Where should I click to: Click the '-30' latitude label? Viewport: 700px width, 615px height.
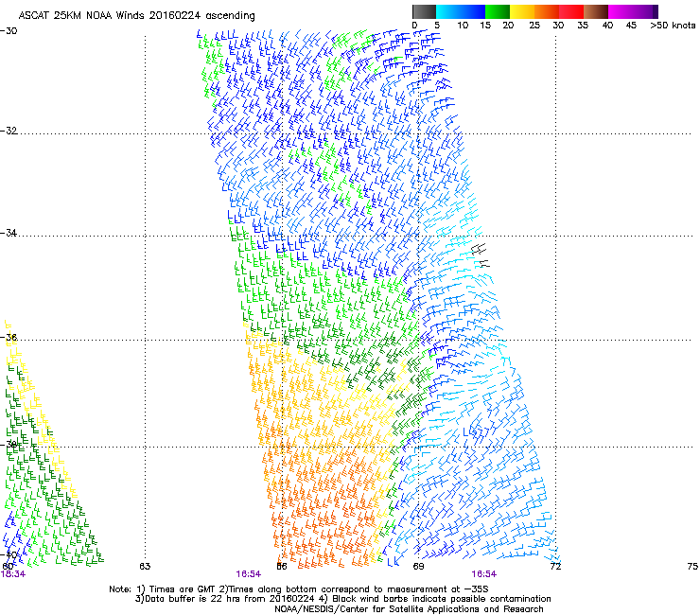(x=9, y=31)
